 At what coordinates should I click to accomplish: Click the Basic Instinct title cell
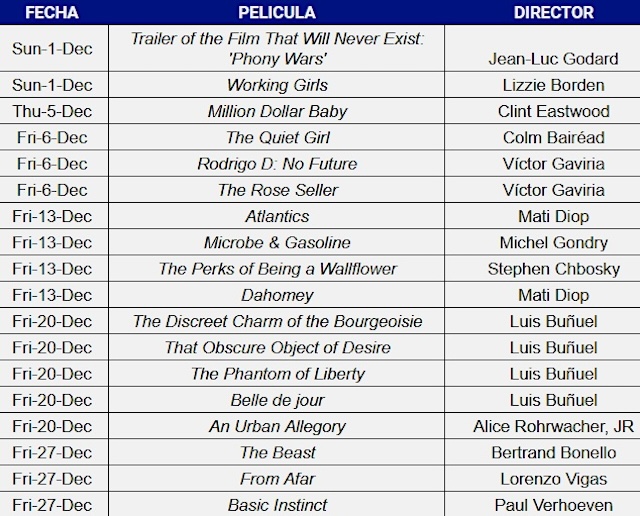click(x=277, y=505)
